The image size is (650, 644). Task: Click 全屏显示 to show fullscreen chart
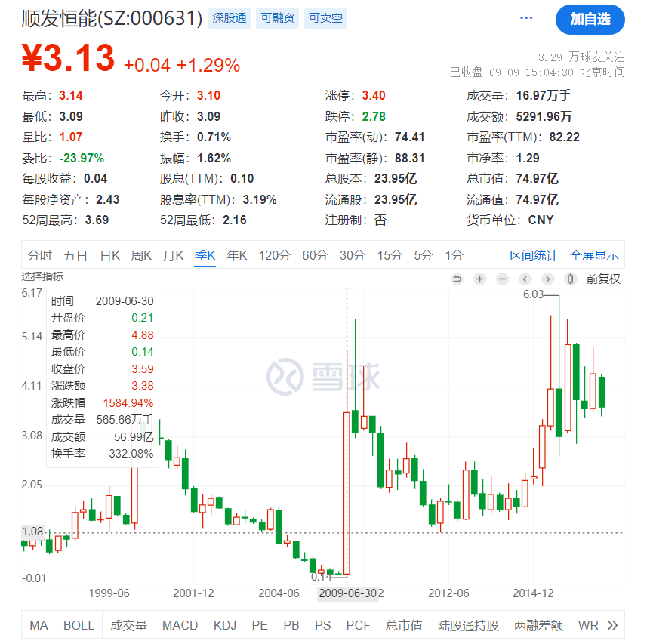(x=594, y=255)
